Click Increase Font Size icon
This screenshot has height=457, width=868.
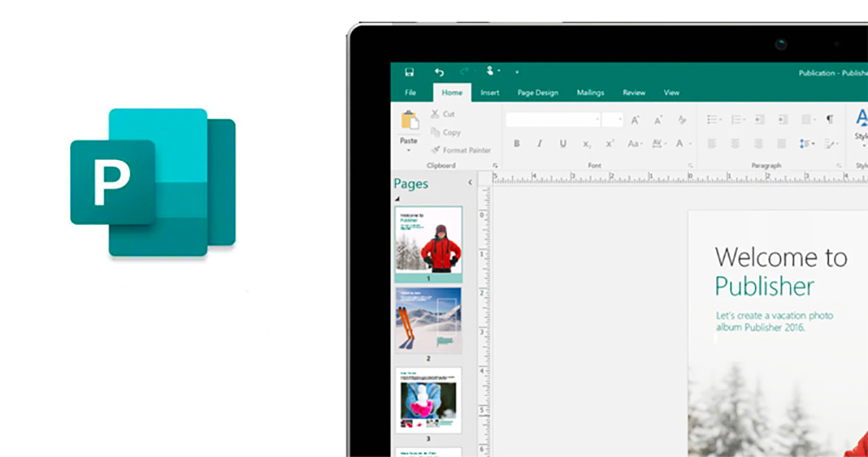pyautogui.click(x=635, y=120)
